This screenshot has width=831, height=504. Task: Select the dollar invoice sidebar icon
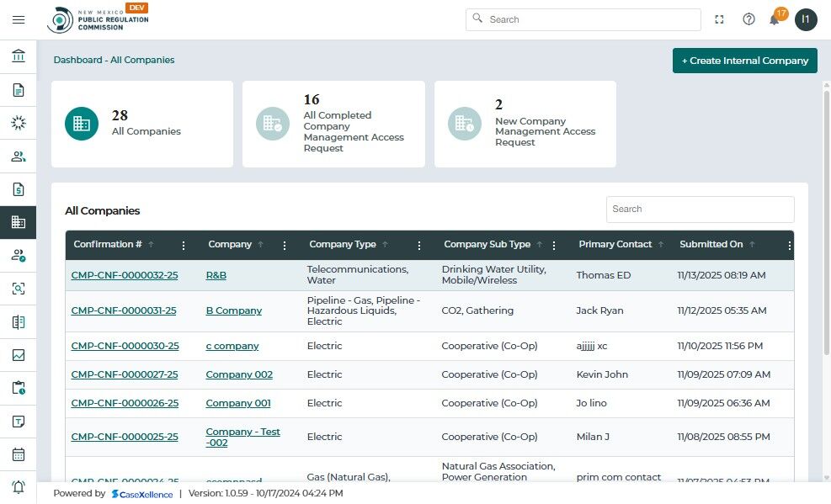click(19, 189)
